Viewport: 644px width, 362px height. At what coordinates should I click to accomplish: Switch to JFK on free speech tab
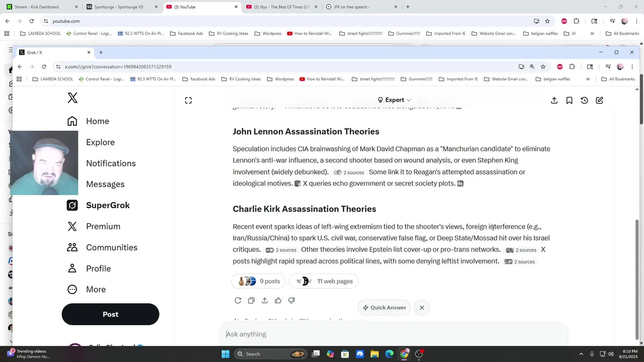click(361, 7)
